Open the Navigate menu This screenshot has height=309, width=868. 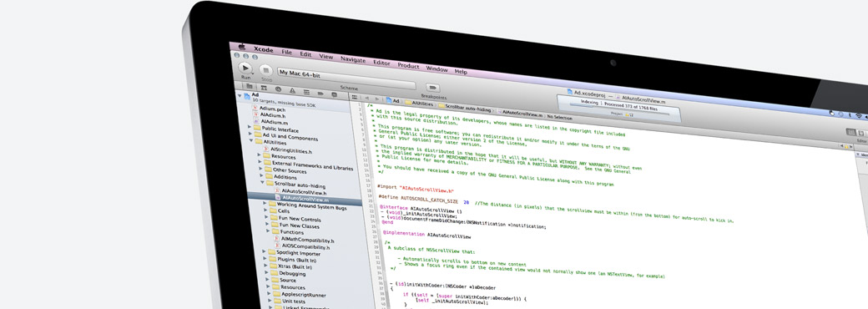pos(352,59)
